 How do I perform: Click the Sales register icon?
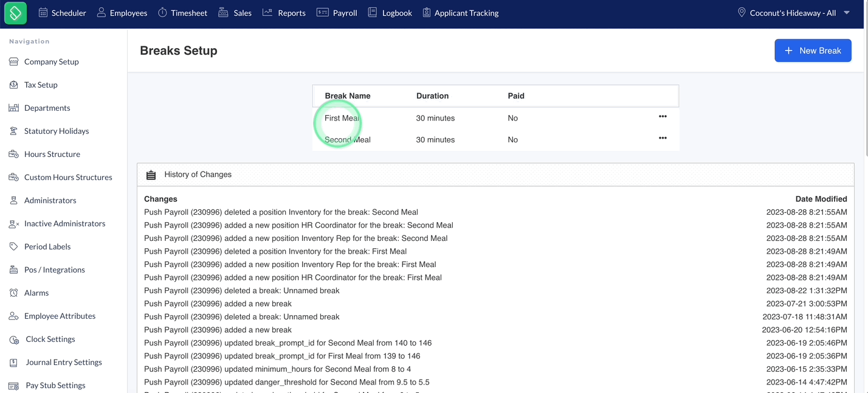click(223, 13)
